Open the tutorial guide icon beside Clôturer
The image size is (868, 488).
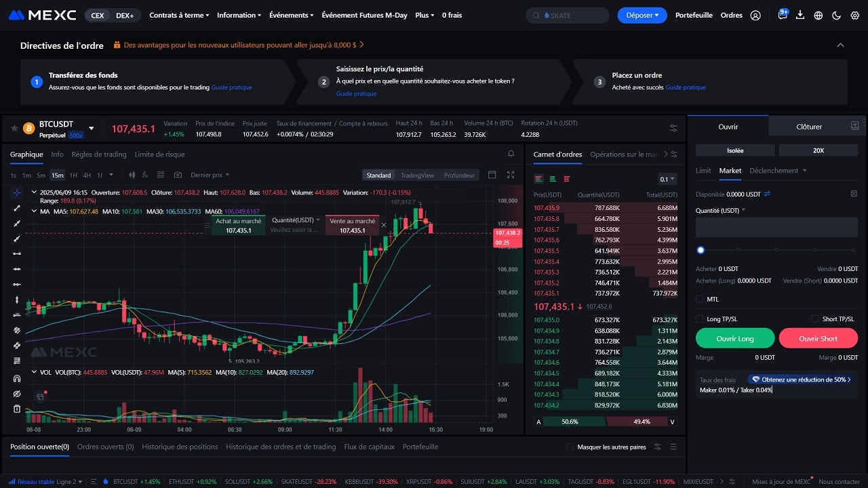tap(855, 126)
